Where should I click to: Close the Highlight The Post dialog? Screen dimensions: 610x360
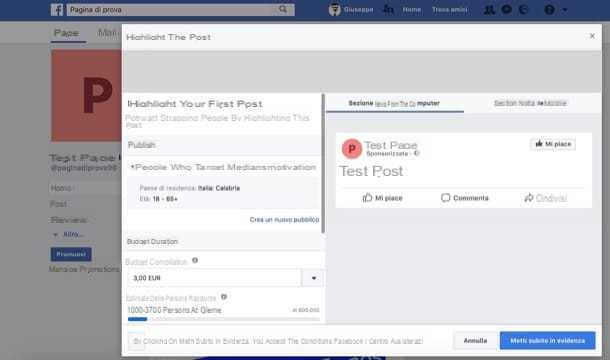pos(592,36)
